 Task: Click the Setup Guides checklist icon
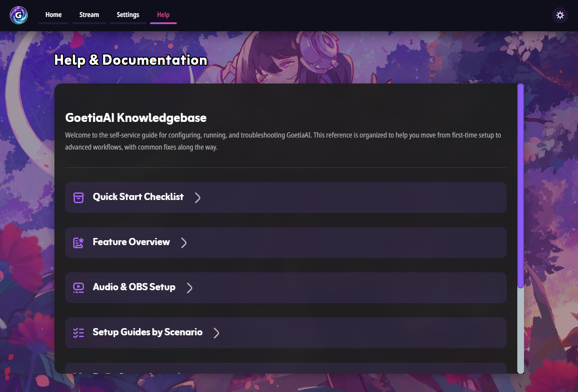[79, 333]
